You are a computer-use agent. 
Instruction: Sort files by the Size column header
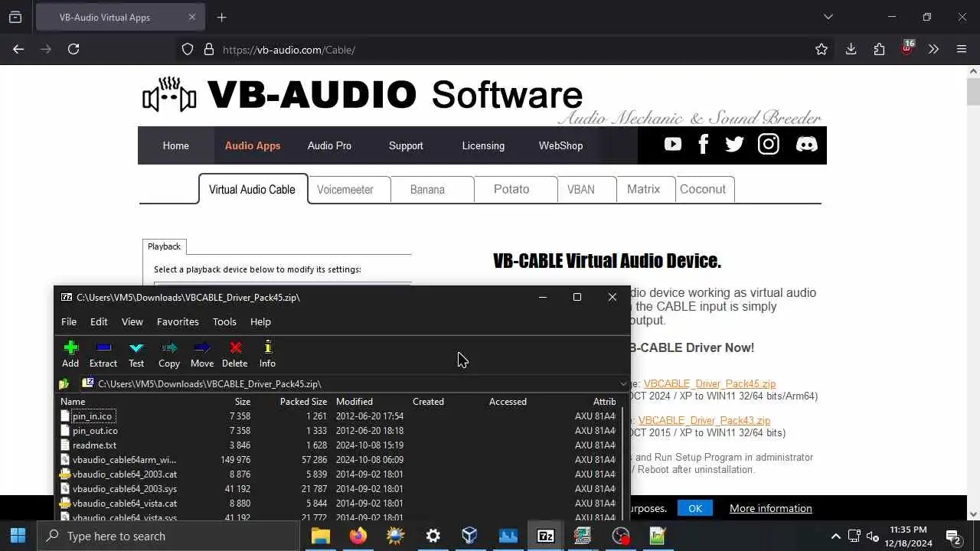coord(243,402)
